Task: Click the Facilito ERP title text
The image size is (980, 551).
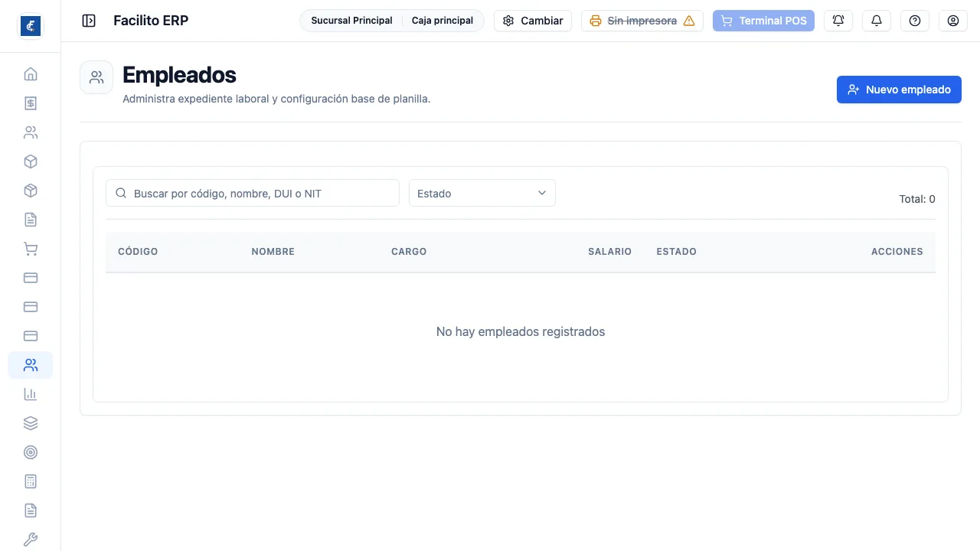Action: [x=151, y=21]
